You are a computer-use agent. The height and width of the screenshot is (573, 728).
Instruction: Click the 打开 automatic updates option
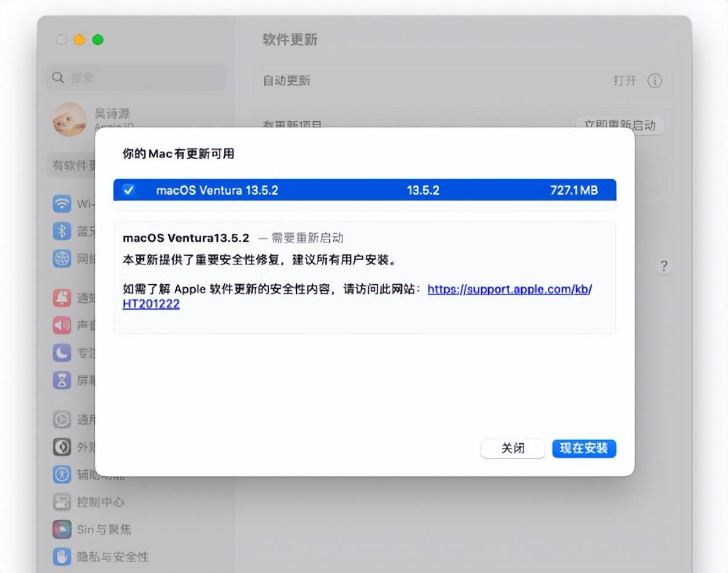click(x=625, y=80)
